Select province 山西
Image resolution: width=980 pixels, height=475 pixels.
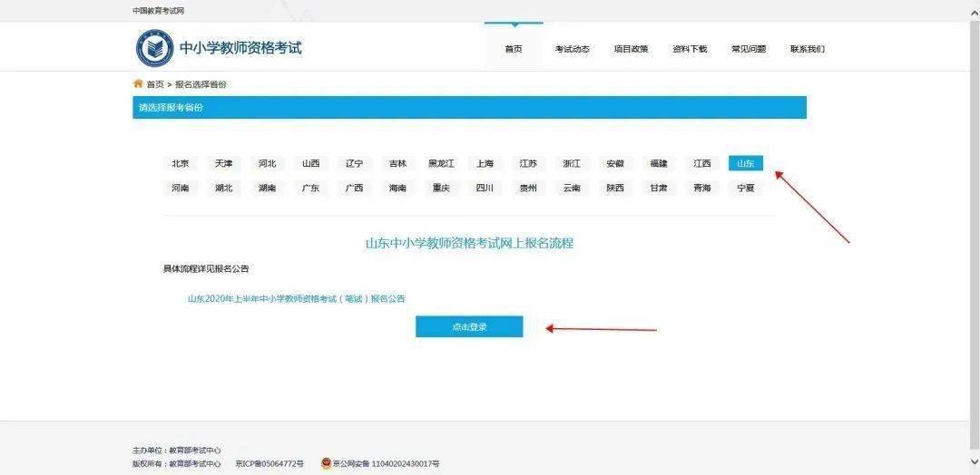310,163
